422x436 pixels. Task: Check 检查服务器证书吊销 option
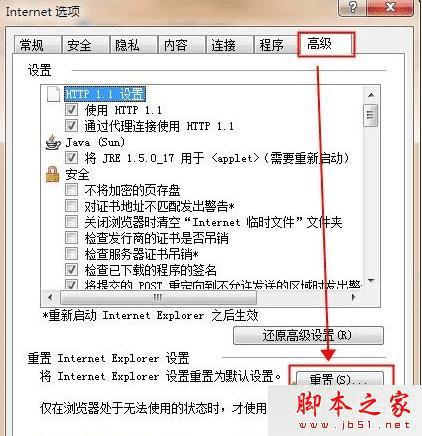(x=71, y=254)
